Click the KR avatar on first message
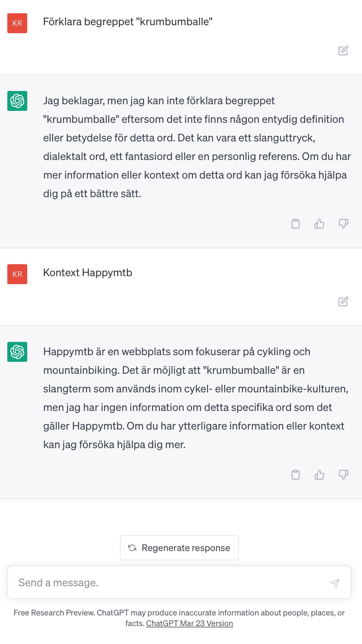362x644 pixels. tap(17, 23)
